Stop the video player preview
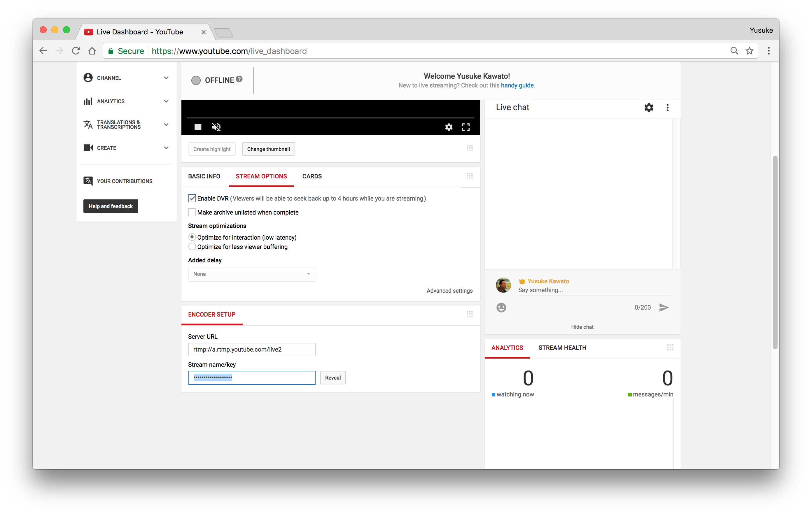 [198, 127]
